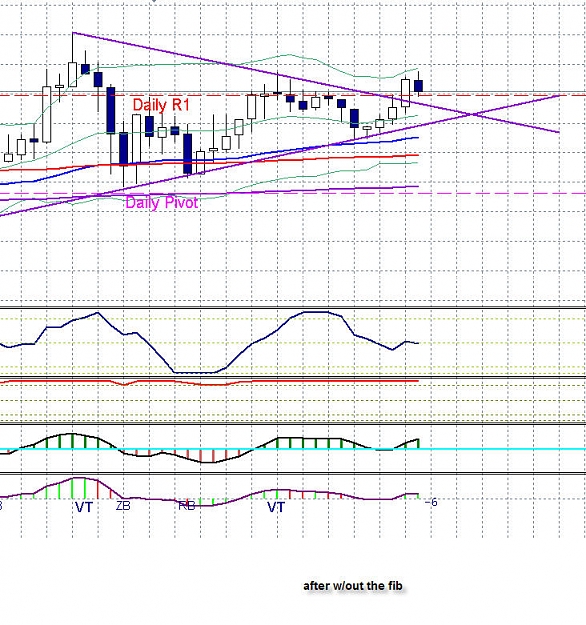Select the 'ZB' indicator label
The height and width of the screenshot is (625, 586).
[x=123, y=506]
